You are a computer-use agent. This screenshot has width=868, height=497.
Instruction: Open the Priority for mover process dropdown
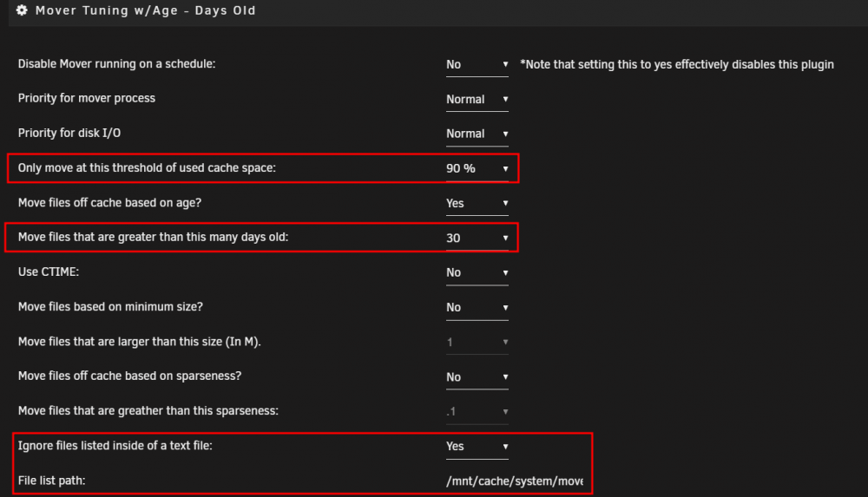click(477, 100)
